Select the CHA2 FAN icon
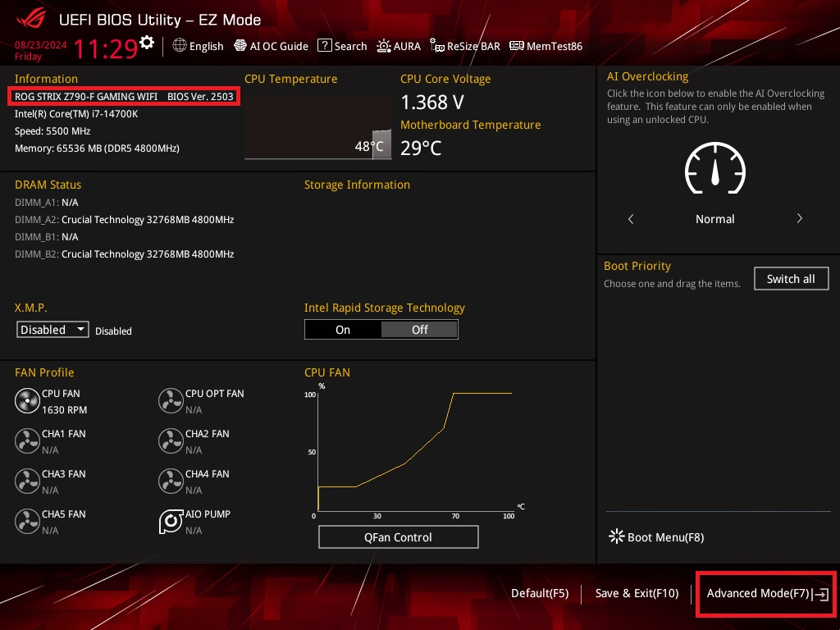The width and height of the screenshot is (840, 630). (x=171, y=441)
